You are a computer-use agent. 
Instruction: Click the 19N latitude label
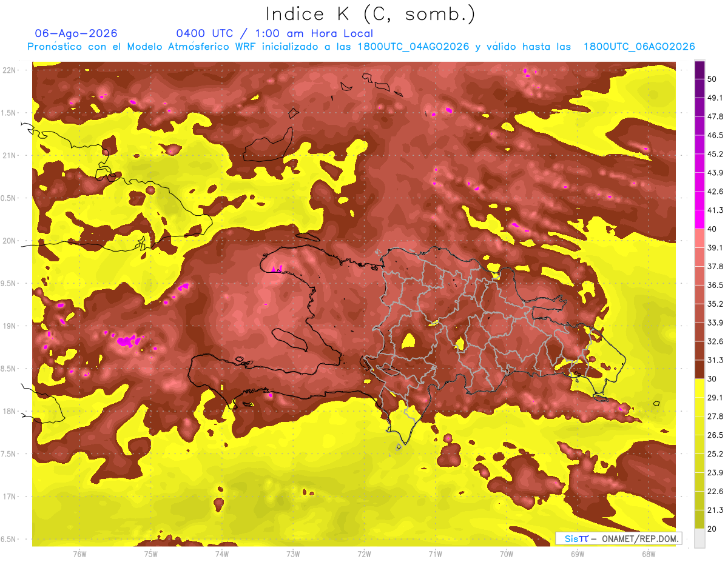pos(9,326)
